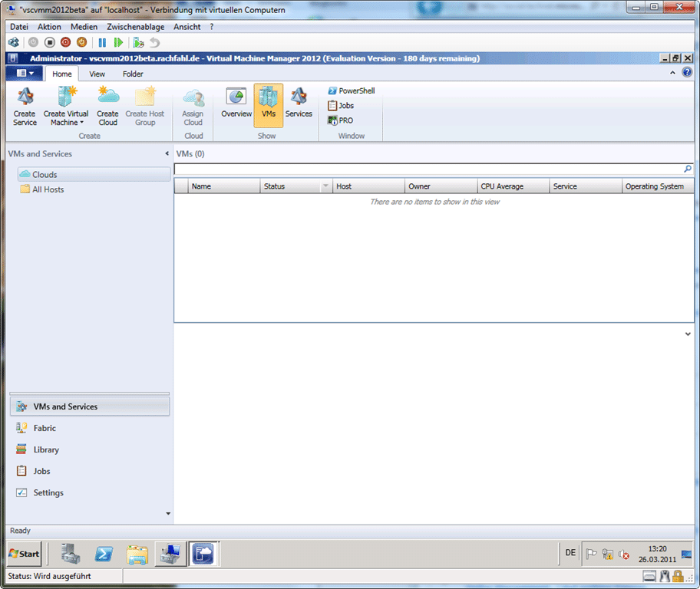
Task: Click the DE language indicator
Action: (x=570, y=553)
